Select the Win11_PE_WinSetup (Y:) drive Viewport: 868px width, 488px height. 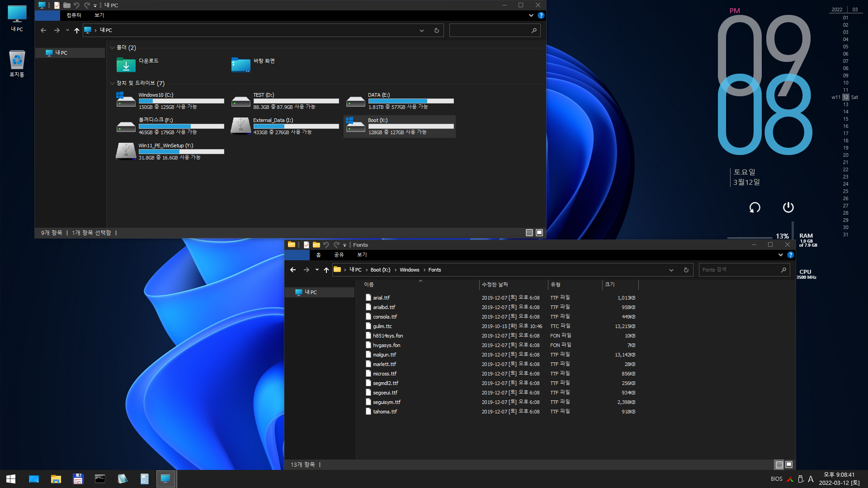tap(170, 151)
